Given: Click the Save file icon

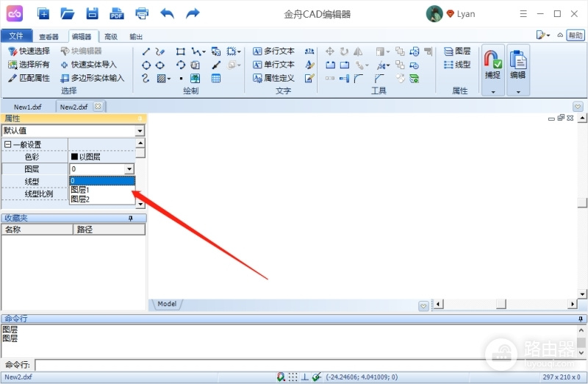Looking at the screenshot, I should tap(93, 14).
